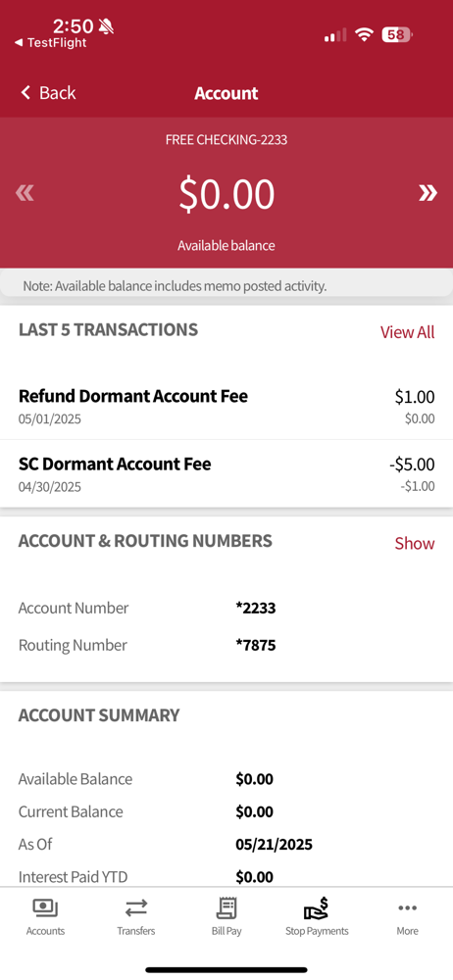Tap the back chevron arrow
The image size is (453, 980).
point(25,93)
